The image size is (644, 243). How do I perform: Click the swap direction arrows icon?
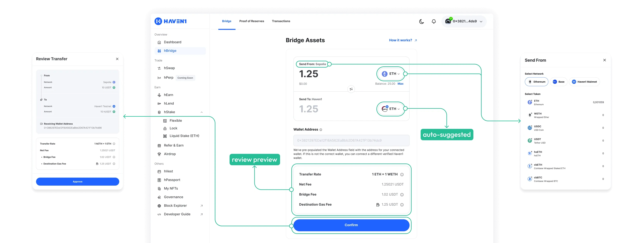351,89
